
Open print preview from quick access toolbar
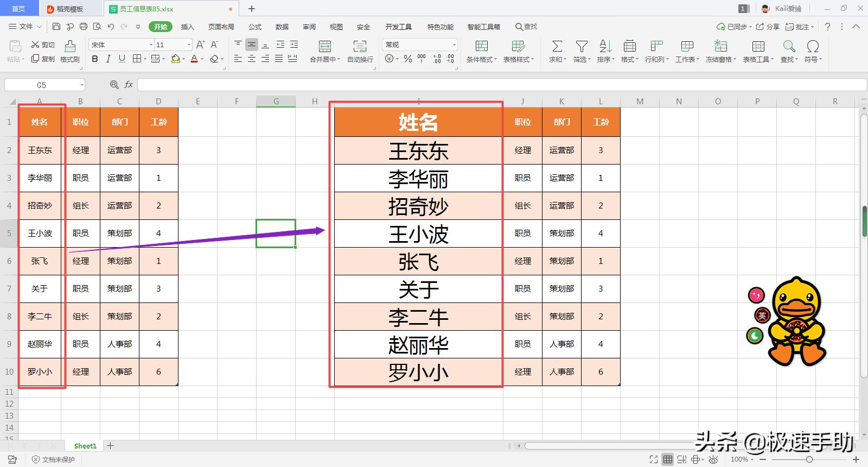tap(97, 27)
